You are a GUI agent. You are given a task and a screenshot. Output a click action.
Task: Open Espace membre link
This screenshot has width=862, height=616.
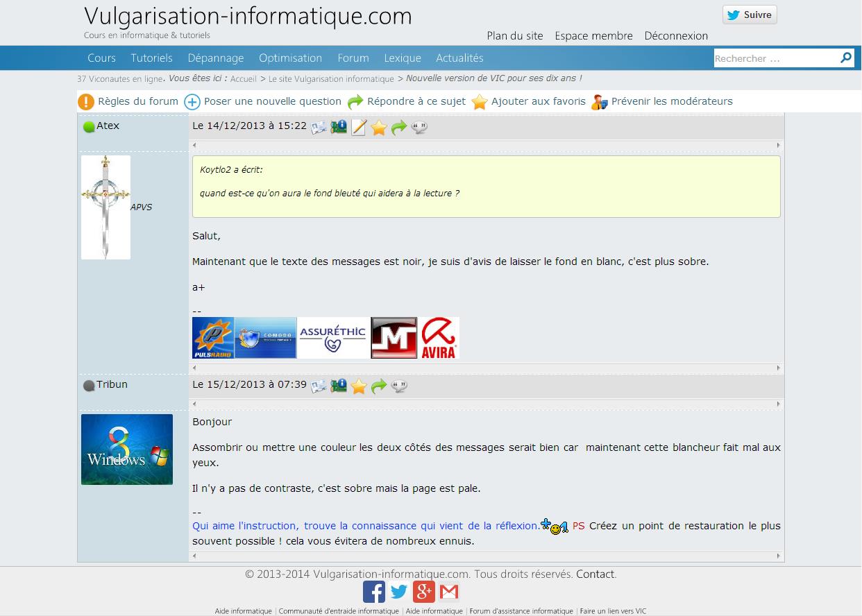point(593,35)
